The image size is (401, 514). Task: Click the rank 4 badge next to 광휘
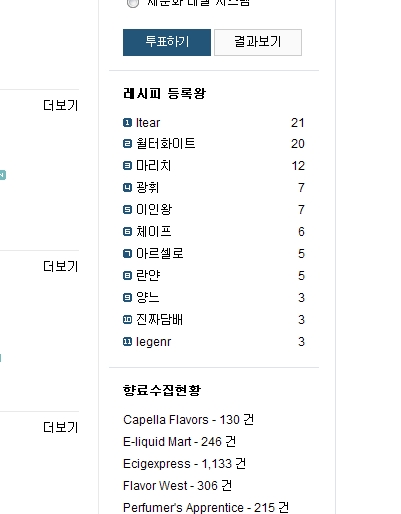127,188
